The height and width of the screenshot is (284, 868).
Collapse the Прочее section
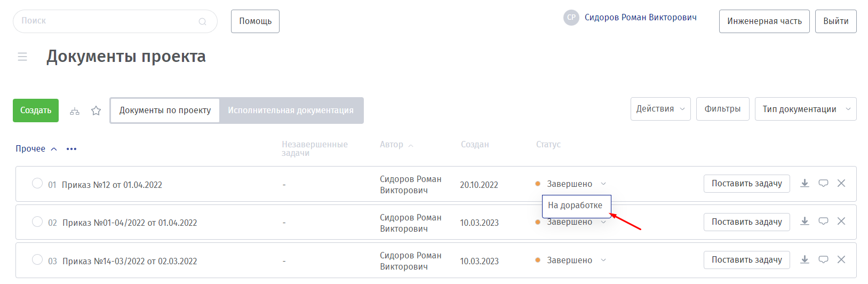click(x=54, y=149)
